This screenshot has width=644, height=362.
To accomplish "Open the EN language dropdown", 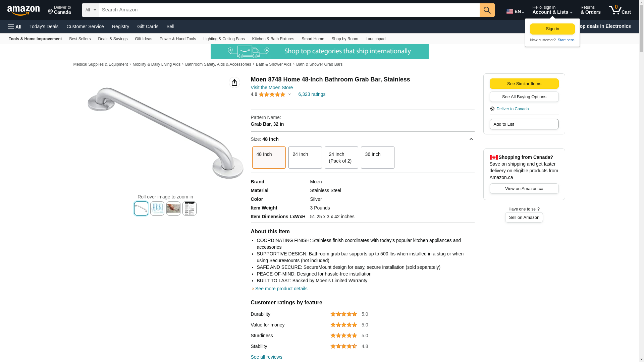I will point(515,11).
